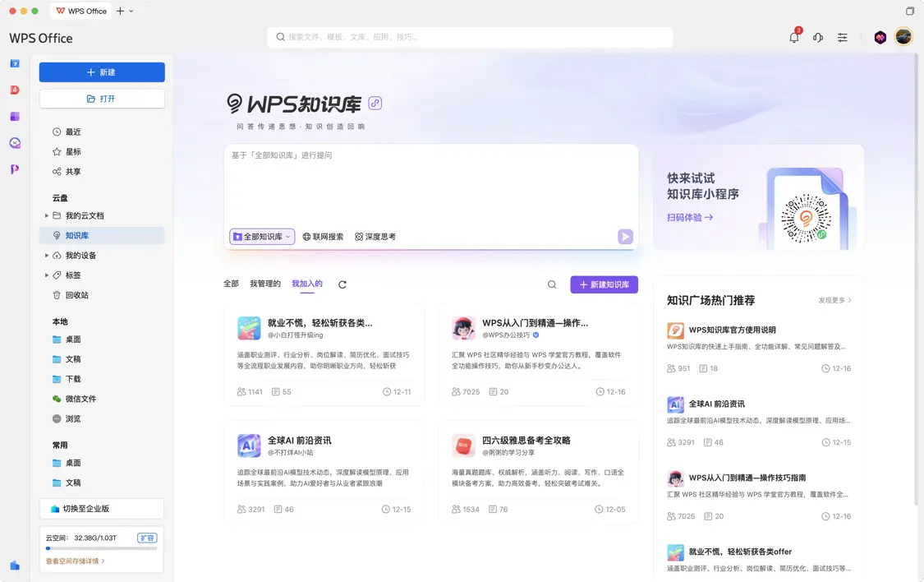
Task: Open the user avatar in top right
Action: click(x=903, y=37)
